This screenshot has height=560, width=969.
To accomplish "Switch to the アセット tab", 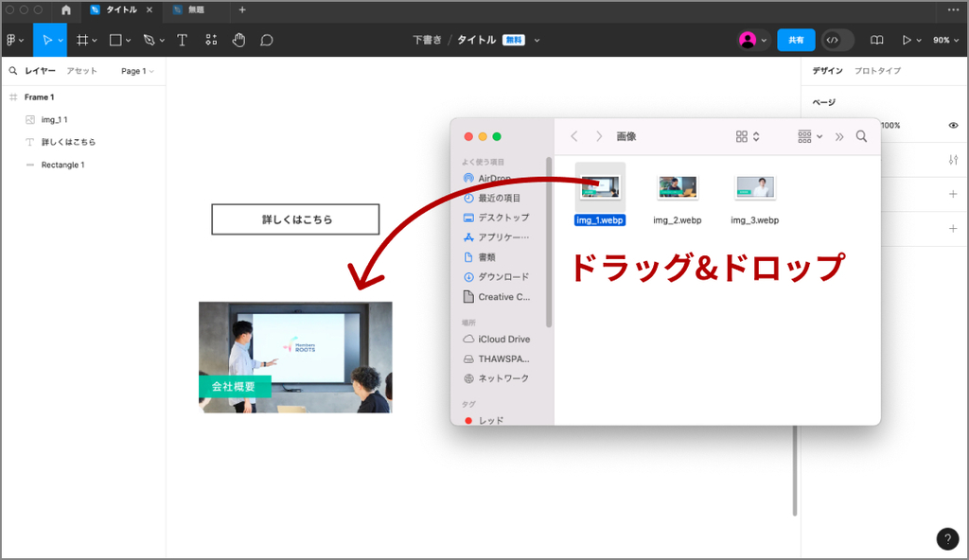I will [x=81, y=71].
